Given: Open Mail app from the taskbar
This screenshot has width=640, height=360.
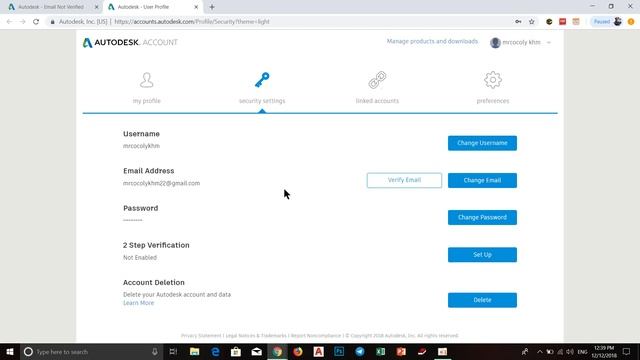Looking at the screenshot, I should pos(257,351).
